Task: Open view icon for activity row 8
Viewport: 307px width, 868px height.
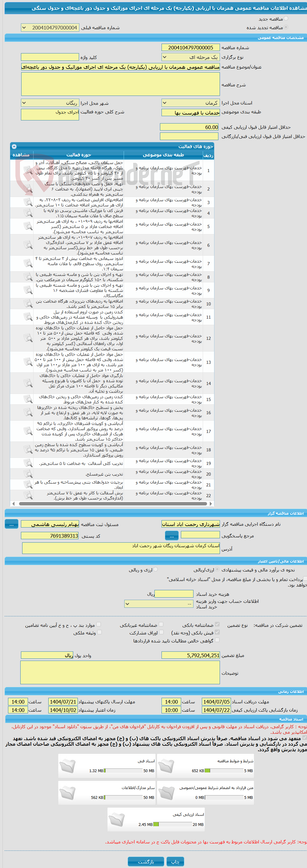Action: click(28, 277)
